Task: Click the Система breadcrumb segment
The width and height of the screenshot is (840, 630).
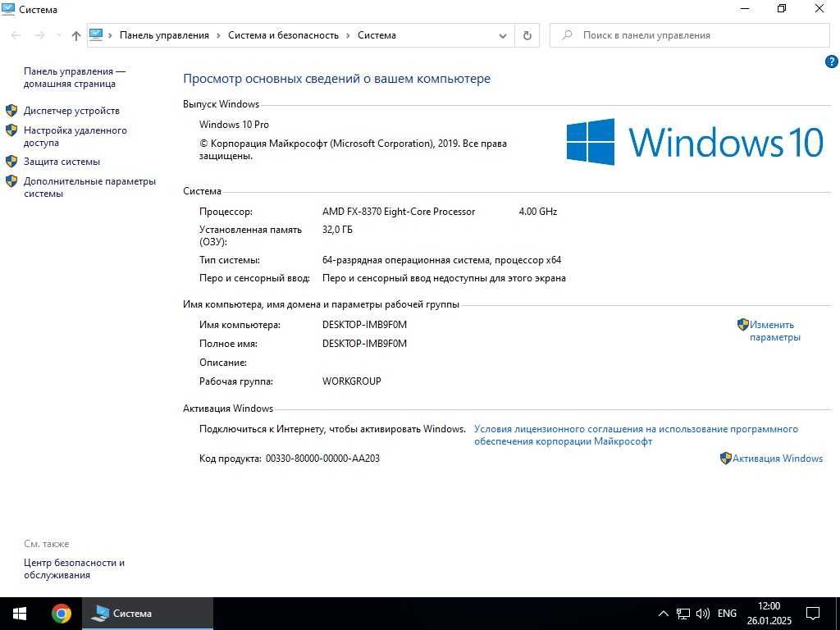Action: point(377,35)
